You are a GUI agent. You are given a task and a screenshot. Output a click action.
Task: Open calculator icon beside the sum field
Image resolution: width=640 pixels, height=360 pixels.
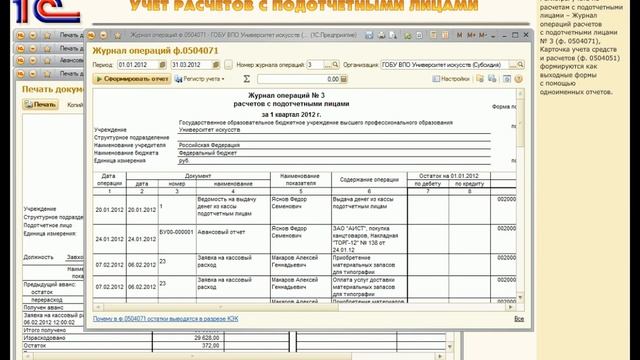click(x=344, y=79)
